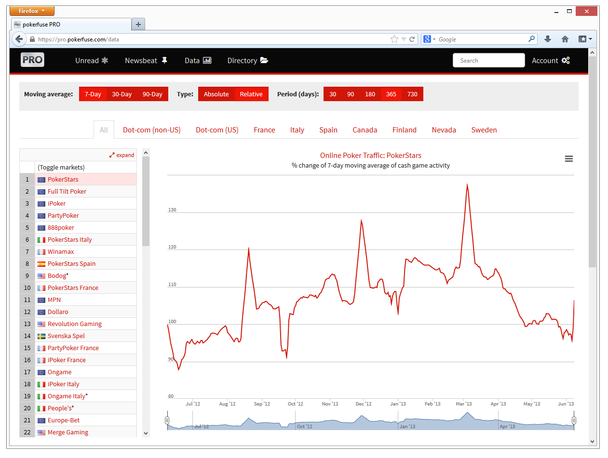Select PokerStars Italy row
The image size is (608, 458).
tap(78, 239)
